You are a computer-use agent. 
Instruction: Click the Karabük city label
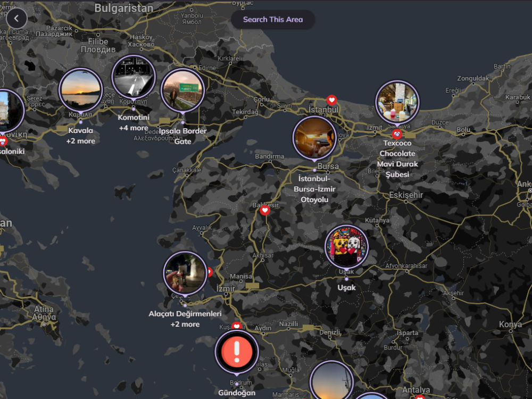click(x=518, y=97)
